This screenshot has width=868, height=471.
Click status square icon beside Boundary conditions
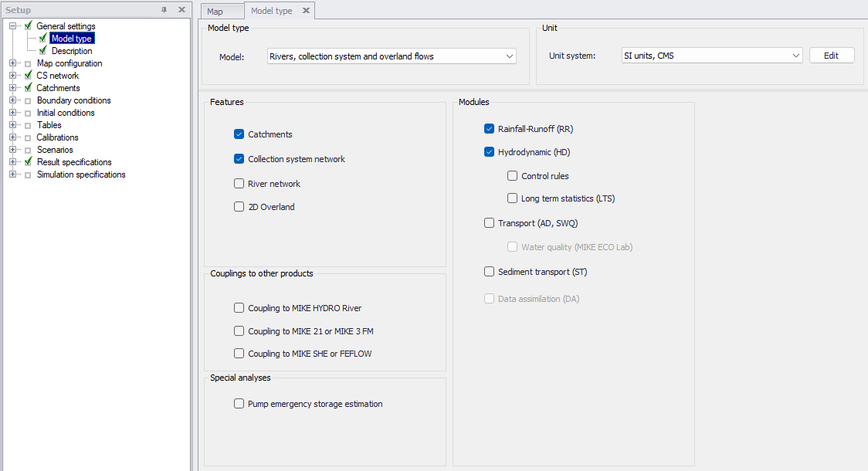[x=28, y=100]
